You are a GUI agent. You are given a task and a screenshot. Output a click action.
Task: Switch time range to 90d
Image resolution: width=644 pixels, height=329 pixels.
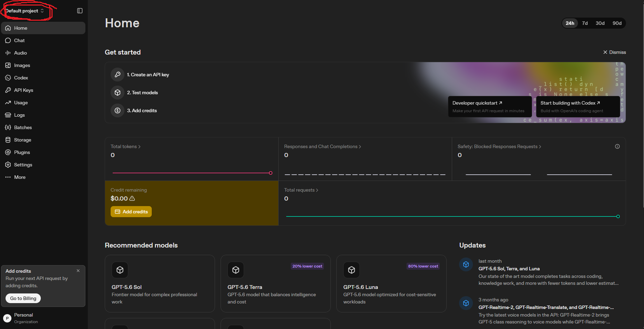617,23
